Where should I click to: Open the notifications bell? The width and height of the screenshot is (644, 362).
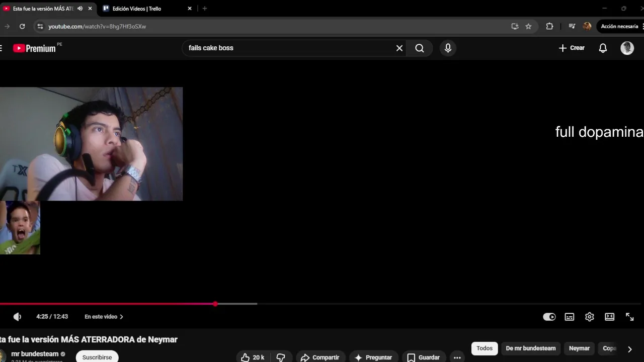603,48
